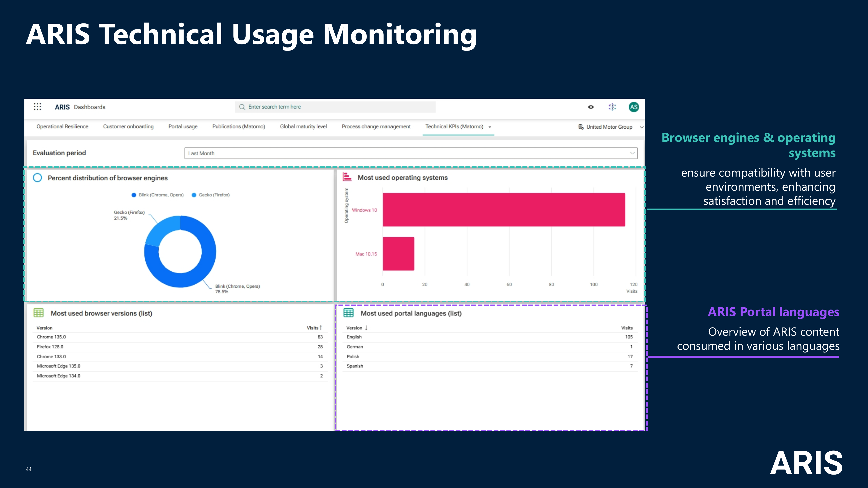Click the evaluation period dropdown chevron
This screenshot has height=488, width=868.
pyautogui.click(x=632, y=153)
